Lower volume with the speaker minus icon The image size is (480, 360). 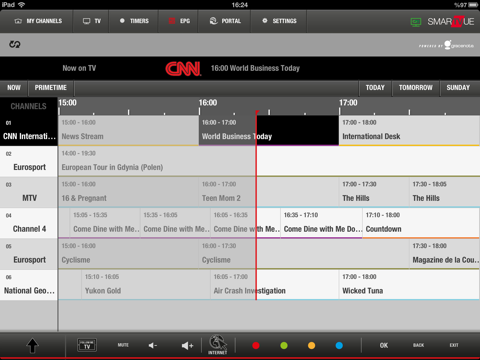[153, 346]
